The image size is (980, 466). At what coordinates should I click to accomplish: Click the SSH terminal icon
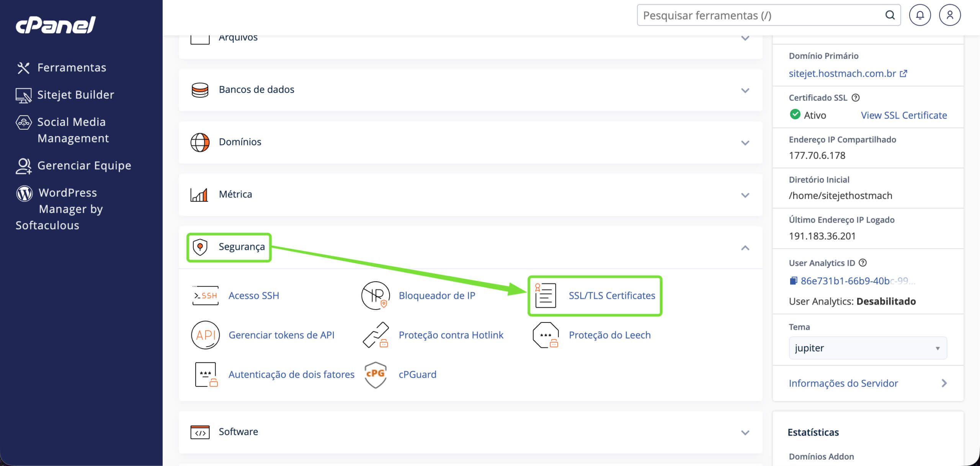(x=205, y=296)
